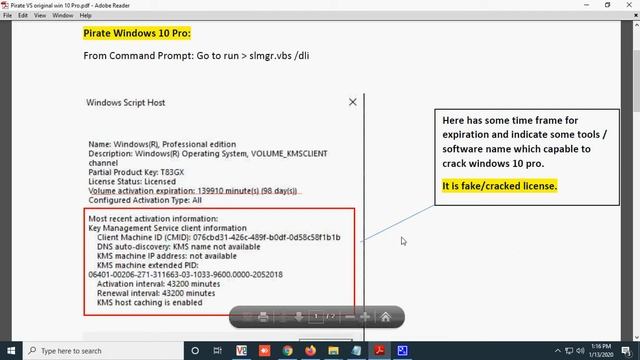Open Cortana circle icon on taskbar
The image size is (640, 360).
(195, 351)
